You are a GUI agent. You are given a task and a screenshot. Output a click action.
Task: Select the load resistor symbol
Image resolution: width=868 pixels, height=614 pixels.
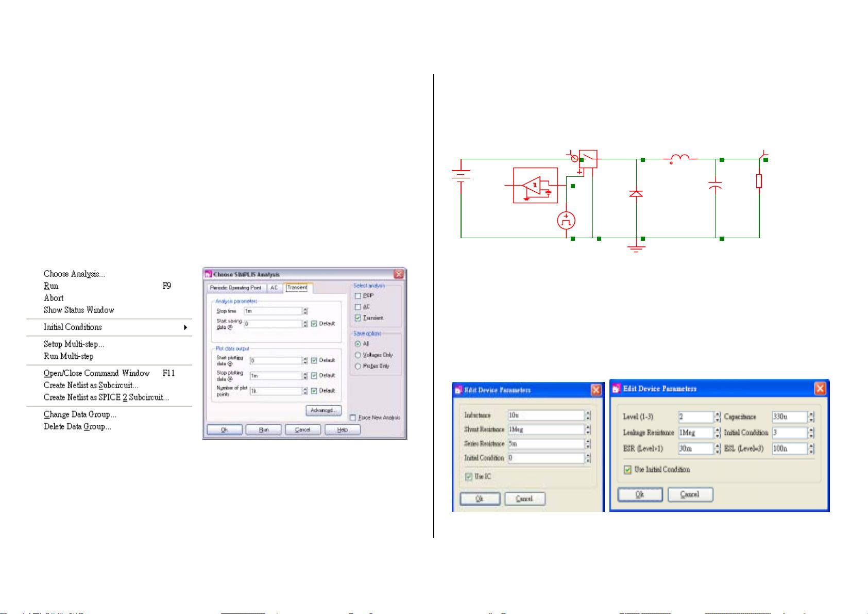(x=759, y=181)
